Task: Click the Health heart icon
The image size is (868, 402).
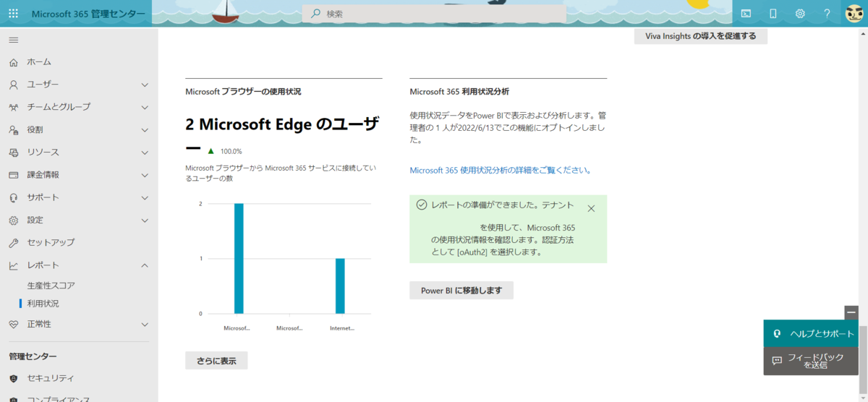Action: (x=13, y=324)
